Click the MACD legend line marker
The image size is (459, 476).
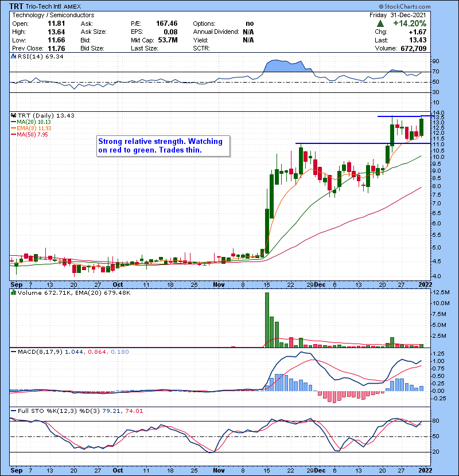(x=13, y=352)
